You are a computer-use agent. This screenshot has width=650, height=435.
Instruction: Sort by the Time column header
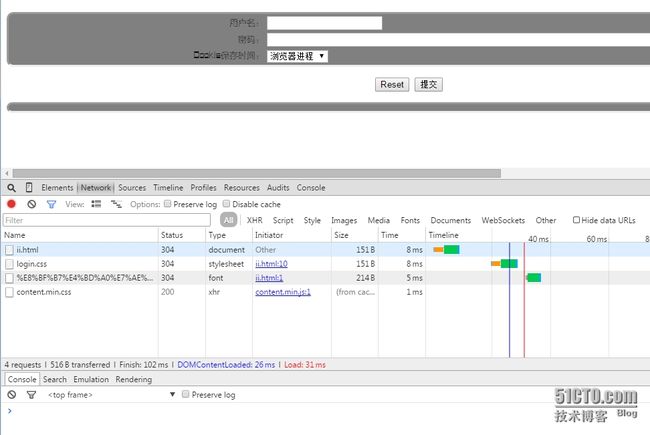[402, 235]
